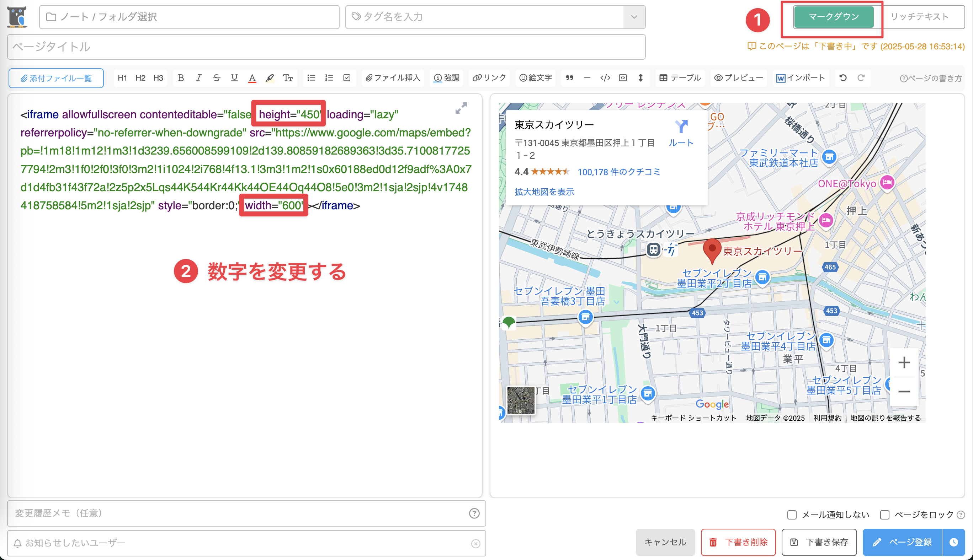The width and height of the screenshot is (973, 560).
Task: Open help for page lock
Action: pyautogui.click(x=961, y=515)
